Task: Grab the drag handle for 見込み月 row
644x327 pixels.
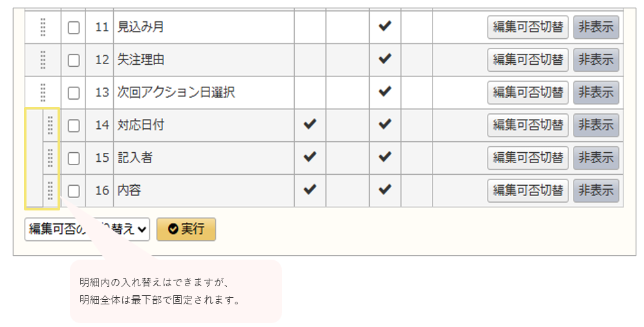Action: click(x=43, y=27)
